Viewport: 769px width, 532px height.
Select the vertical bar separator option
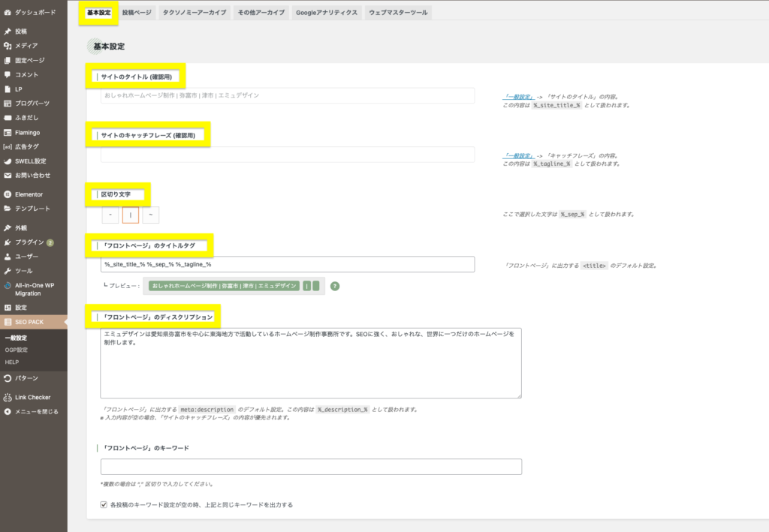pyautogui.click(x=131, y=215)
